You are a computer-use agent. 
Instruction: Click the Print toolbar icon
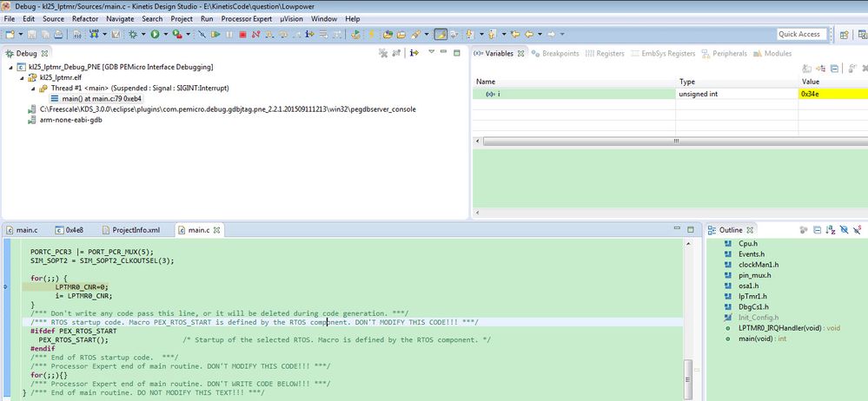[x=58, y=35]
